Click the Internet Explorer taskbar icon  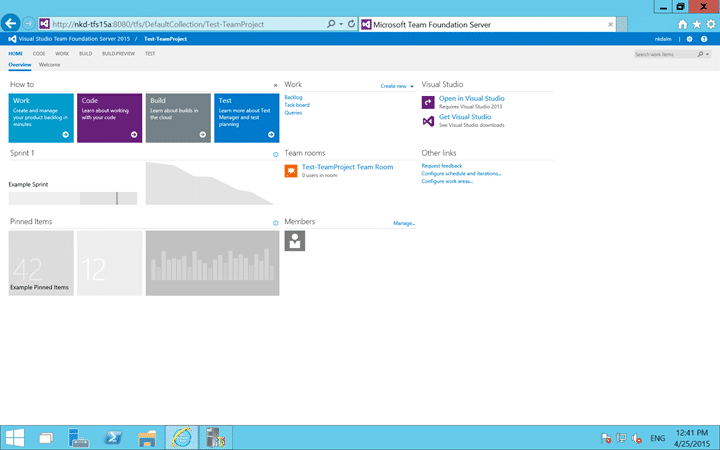coord(181,438)
